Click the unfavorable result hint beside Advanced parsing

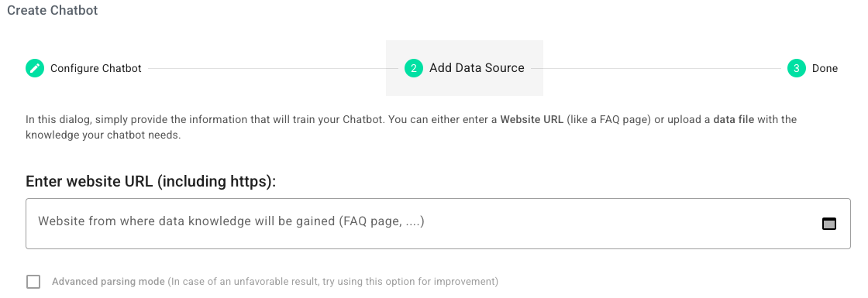coord(332,282)
